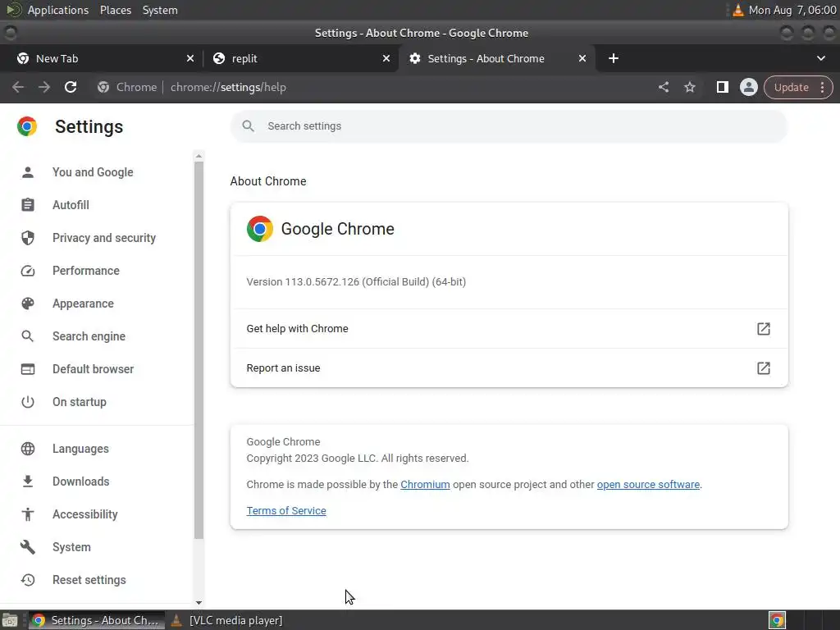Click the address bar URL
The height and width of the screenshot is (630, 840).
coord(228,87)
